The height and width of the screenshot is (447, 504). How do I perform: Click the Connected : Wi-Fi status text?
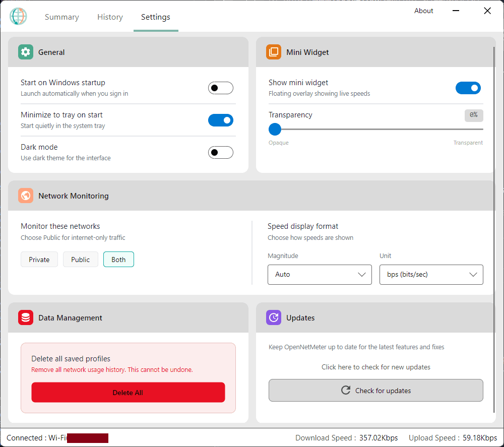(x=36, y=438)
